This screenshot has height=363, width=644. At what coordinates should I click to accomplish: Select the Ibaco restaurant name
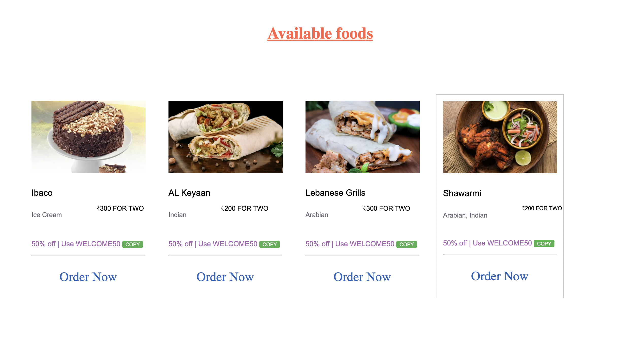(x=42, y=193)
